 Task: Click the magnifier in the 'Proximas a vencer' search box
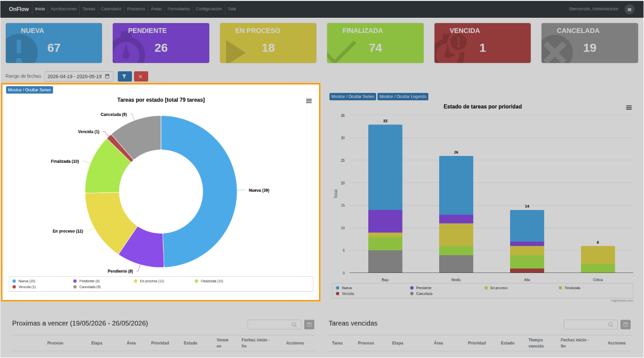pos(294,325)
